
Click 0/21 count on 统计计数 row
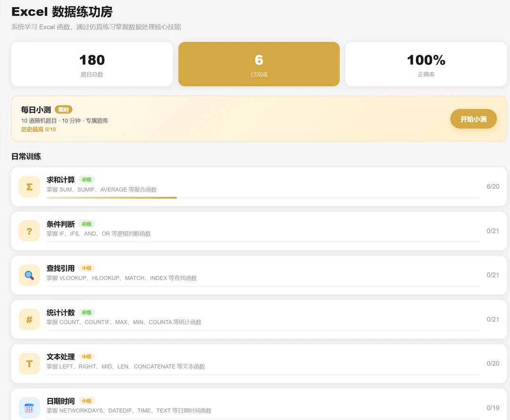tap(493, 319)
